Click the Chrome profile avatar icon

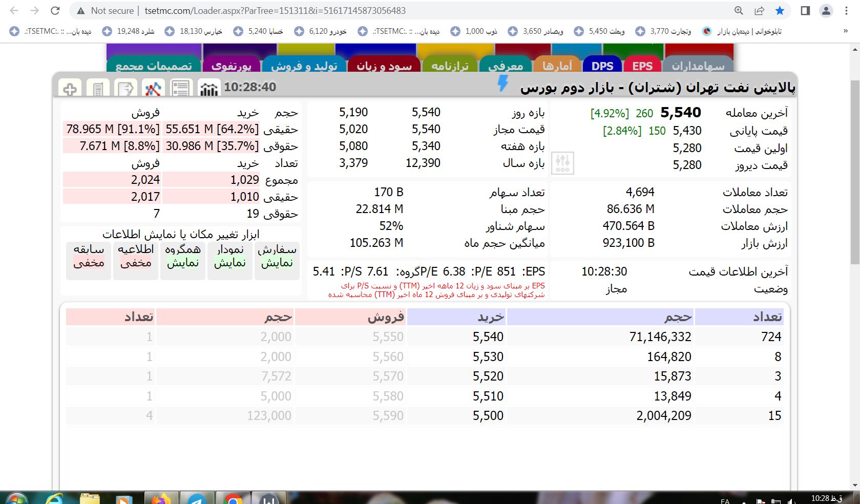pyautogui.click(x=826, y=10)
